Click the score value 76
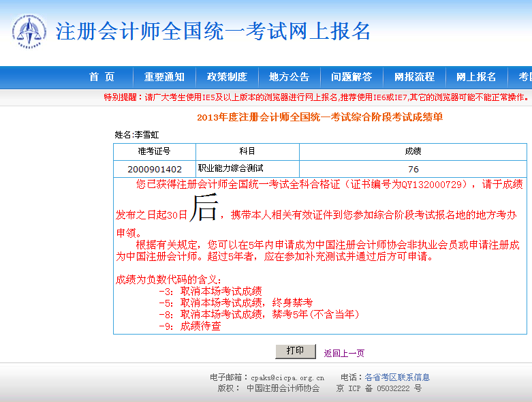532x402 pixels. 413,169
